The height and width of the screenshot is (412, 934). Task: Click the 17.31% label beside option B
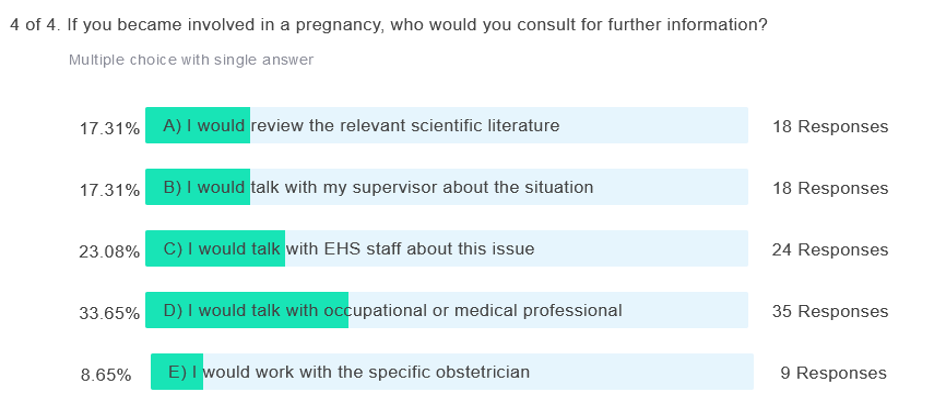(x=110, y=190)
